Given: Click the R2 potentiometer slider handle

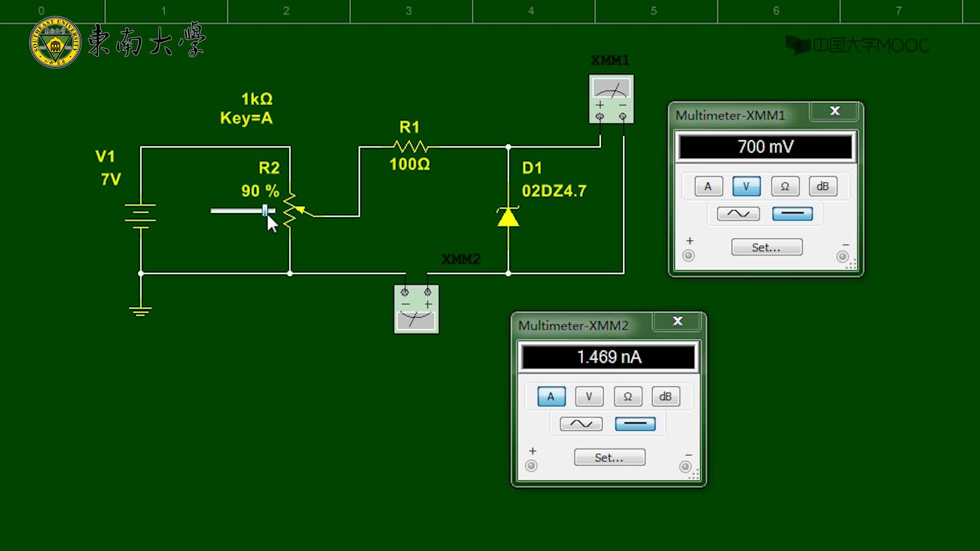Looking at the screenshot, I should [265, 210].
